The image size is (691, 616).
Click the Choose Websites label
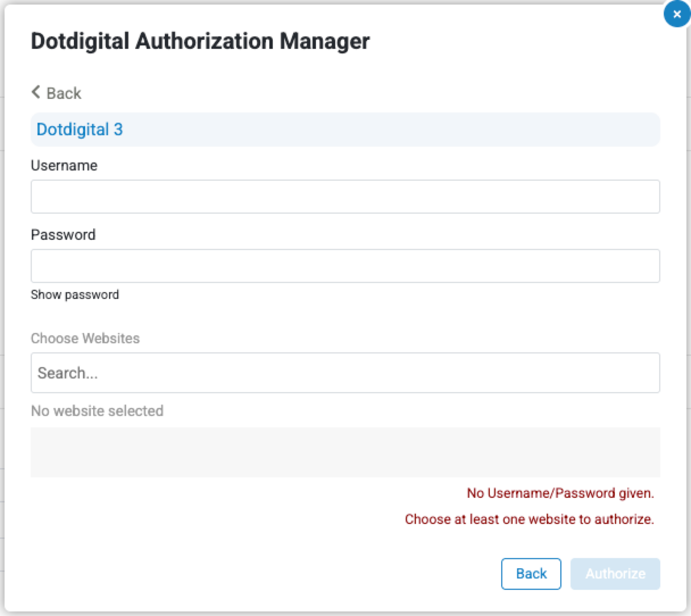click(85, 338)
